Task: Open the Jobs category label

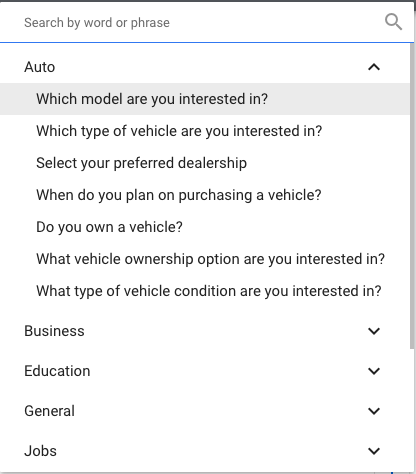Action: coord(40,451)
